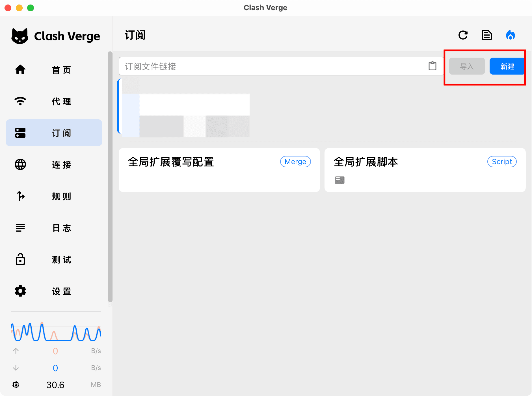Open the 日志 logs page
The height and width of the screenshot is (396, 532).
(x=54, y=228)
